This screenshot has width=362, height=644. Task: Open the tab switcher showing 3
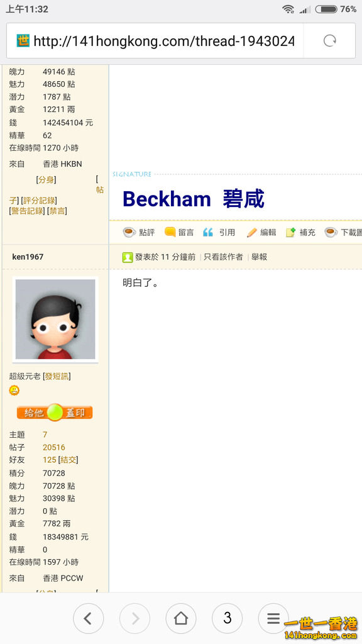tap(227, 618)
